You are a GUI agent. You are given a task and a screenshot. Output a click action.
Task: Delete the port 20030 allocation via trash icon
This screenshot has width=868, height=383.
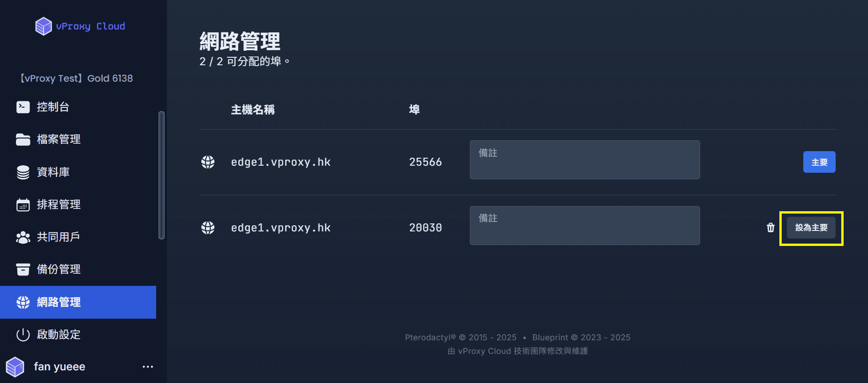click(770, 228)
